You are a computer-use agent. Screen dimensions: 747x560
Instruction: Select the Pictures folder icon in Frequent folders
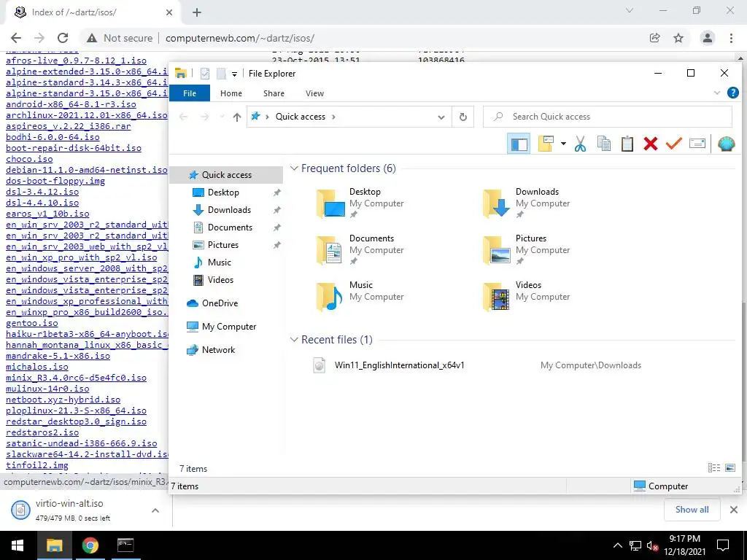tap(497, 250)
